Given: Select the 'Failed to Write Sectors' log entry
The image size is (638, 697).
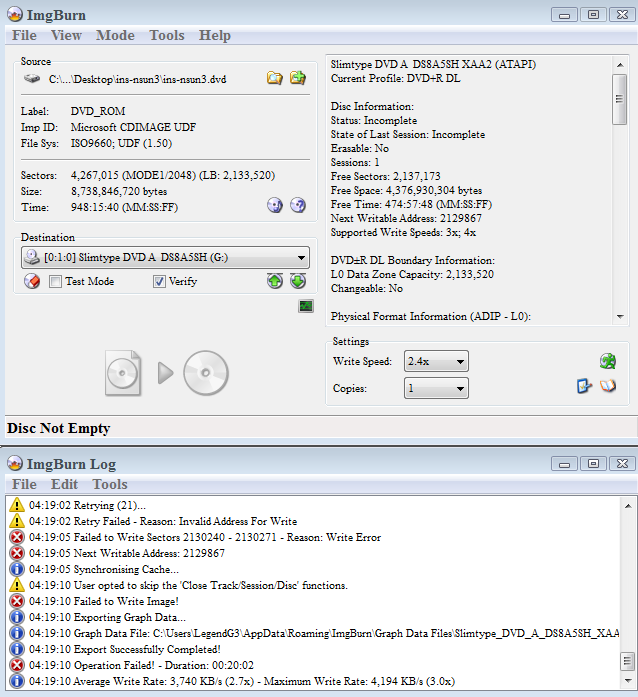Looking at the screenshot, I should pos(314,537).
